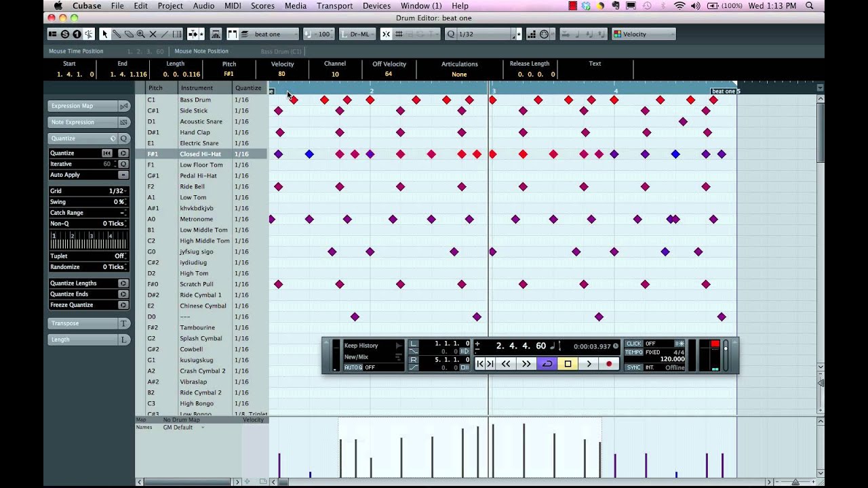868x488 pixels.
Task: Open the Transport menu
Action: [x=334, y=6]
